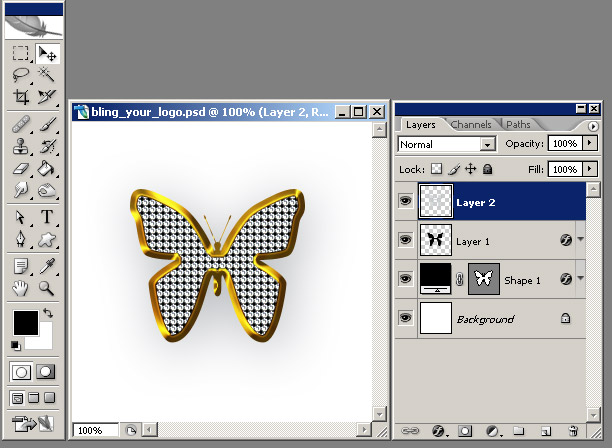The image size is (612, 448).
Task: Create a new layer
Action: click(546, 431)
